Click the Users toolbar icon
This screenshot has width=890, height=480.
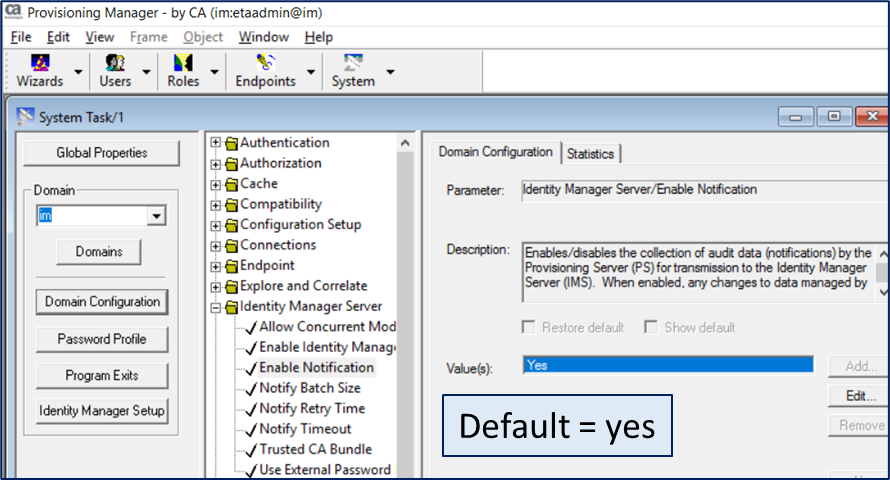click(x=115, y=64)
